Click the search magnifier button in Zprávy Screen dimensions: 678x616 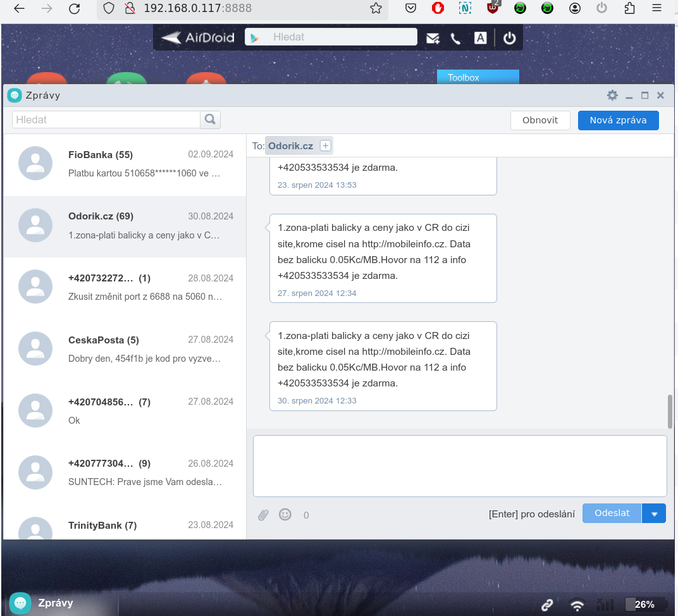[x=211, y=120]
